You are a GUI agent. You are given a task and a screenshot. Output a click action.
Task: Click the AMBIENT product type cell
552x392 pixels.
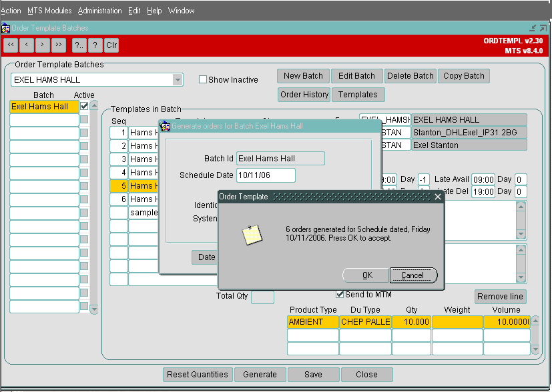tap(313, 322)
